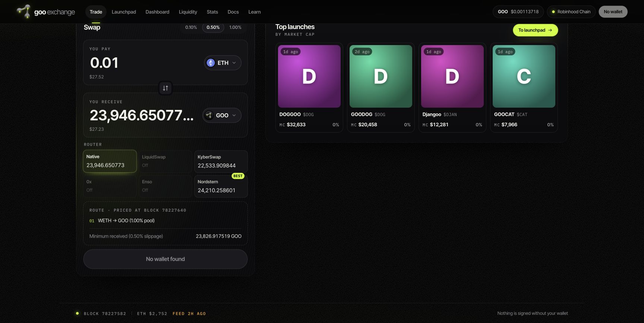Click the No wallet button
This screenshot has width=644, height=323.
[x=613, y=12]
